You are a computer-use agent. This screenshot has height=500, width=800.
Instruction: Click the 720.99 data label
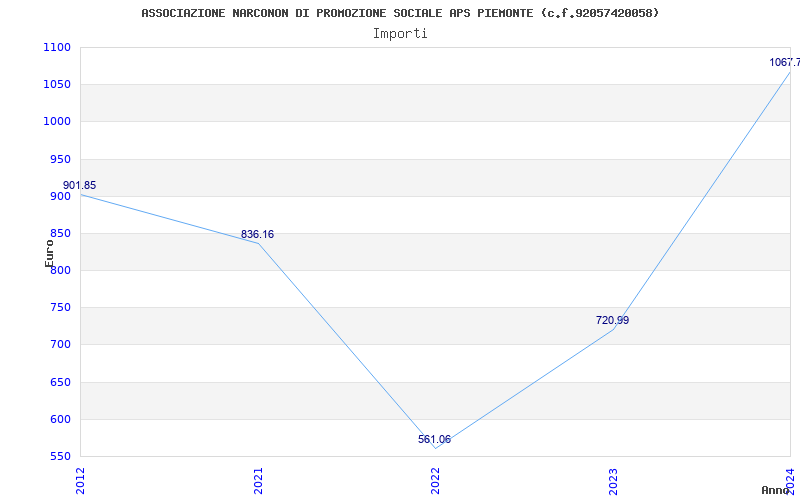pyautogui.click(x=612, y=321)
